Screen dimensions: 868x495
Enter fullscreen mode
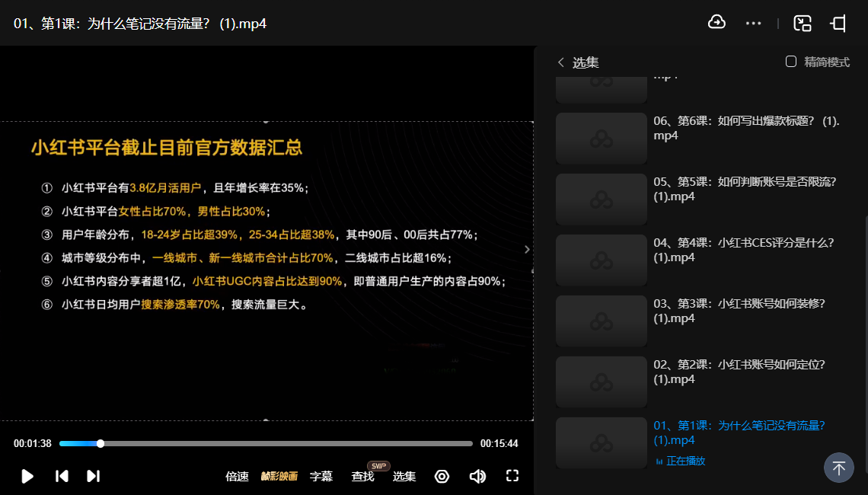(x=512, y=476)
